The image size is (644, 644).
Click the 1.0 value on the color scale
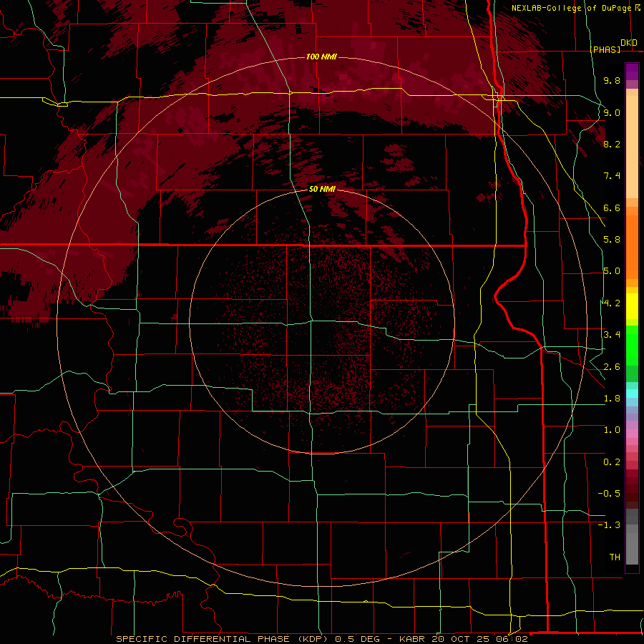click(x=612, y=430)
